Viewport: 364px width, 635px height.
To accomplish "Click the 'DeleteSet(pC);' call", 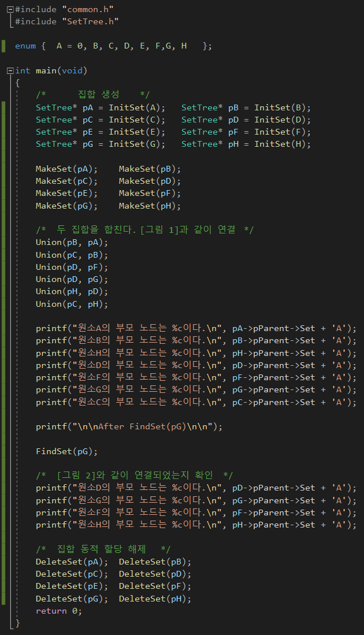I will coord(72,574).
